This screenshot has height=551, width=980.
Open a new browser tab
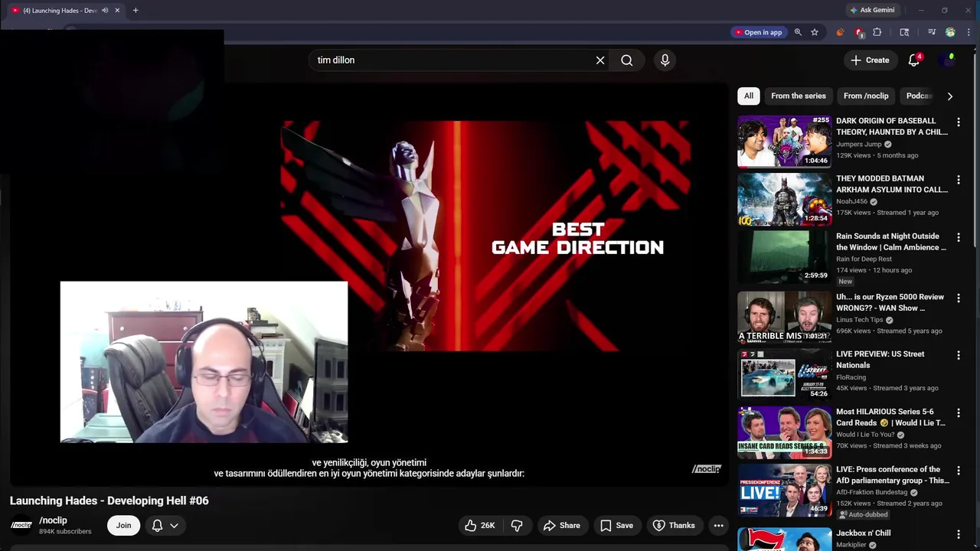136,10
